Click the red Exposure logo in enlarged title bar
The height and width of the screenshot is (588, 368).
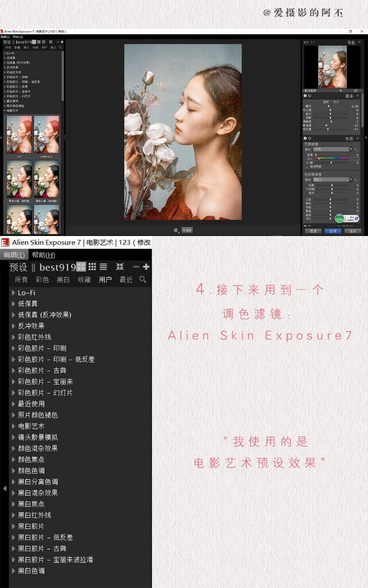point(5,242)
